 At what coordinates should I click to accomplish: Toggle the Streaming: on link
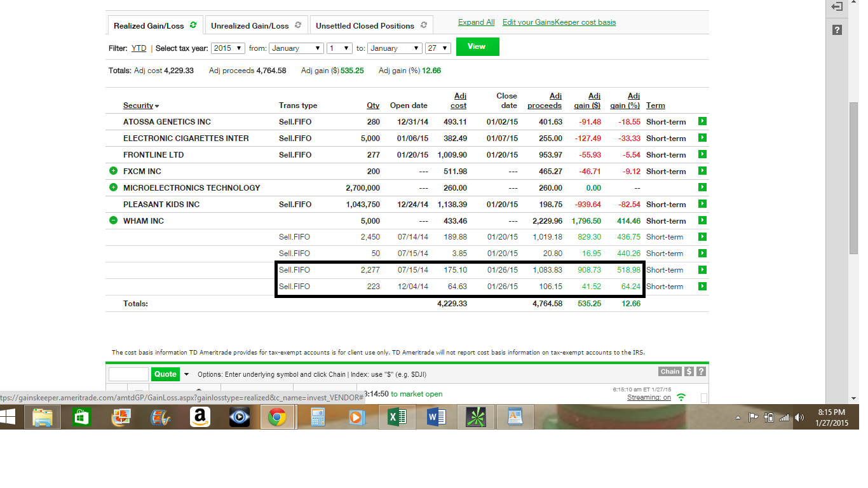[649, 397]
